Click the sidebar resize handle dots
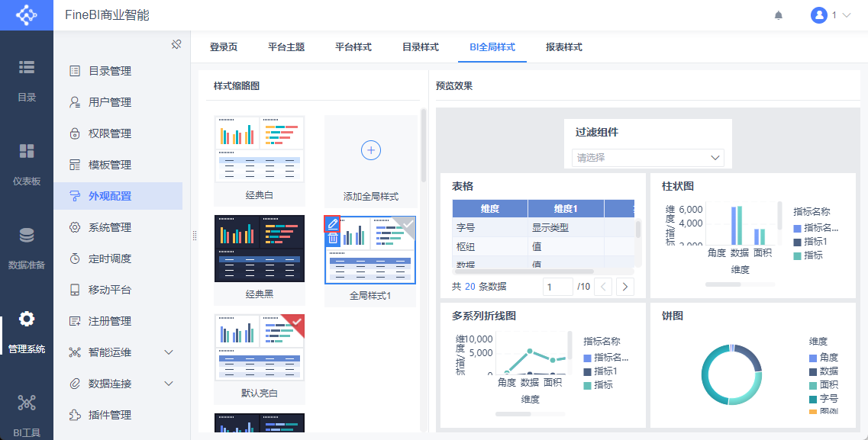This screenshot has width=868, height=440. click(195, 236)
